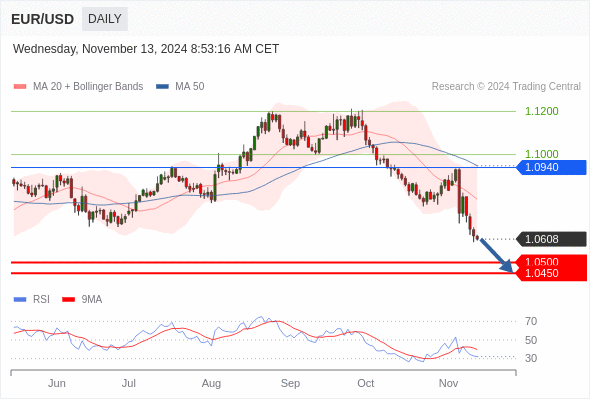Viewport: 590px width, 400px height.
Task: Toggle the MA 50 legend label
Action: click(190, 87)
